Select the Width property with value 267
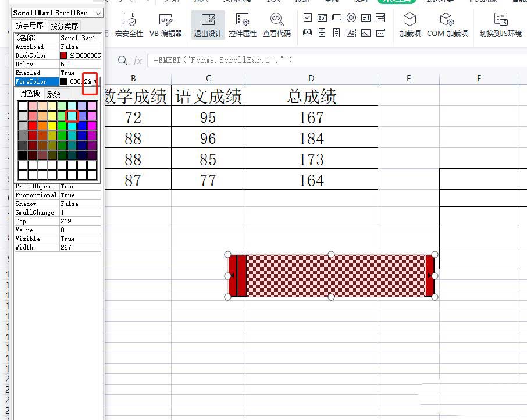This screenshot has width=527, height=420. (58, 247)
